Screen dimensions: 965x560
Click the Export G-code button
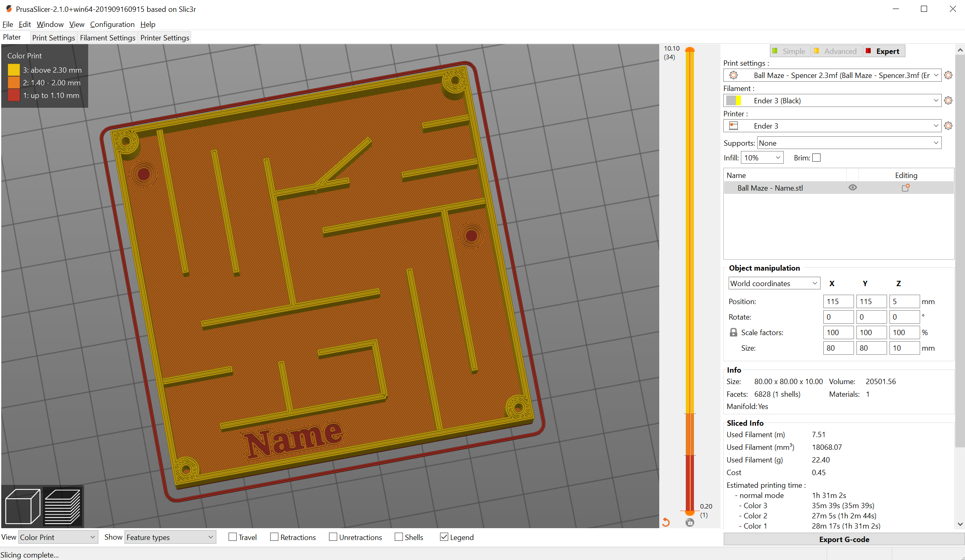(x=844, y=539)
